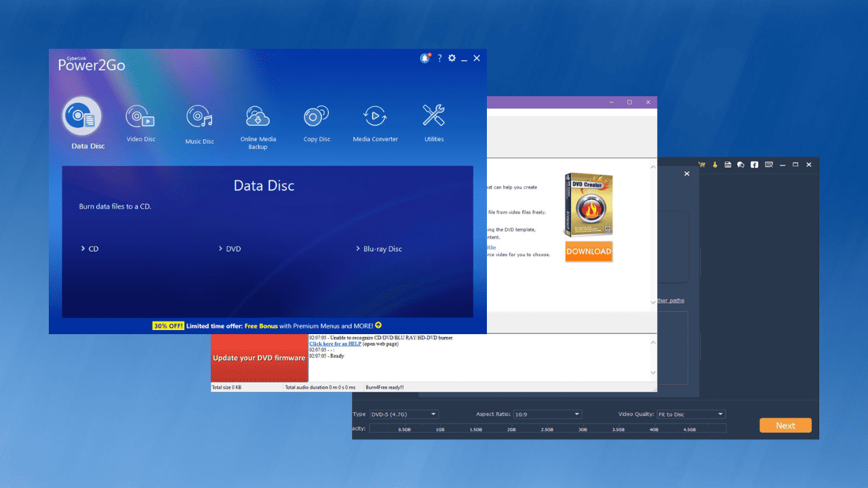Click the orange Next button
The height and width of the screenshot is (488, 868).
coord(785,426)
